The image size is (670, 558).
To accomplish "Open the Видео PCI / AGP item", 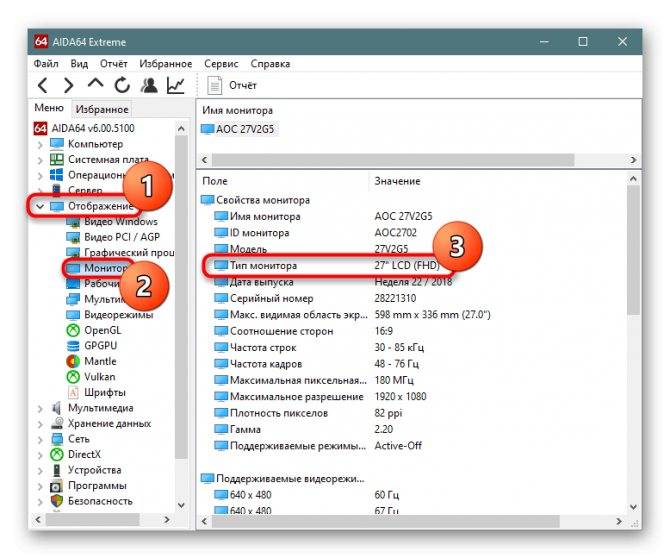I will 122,237.
